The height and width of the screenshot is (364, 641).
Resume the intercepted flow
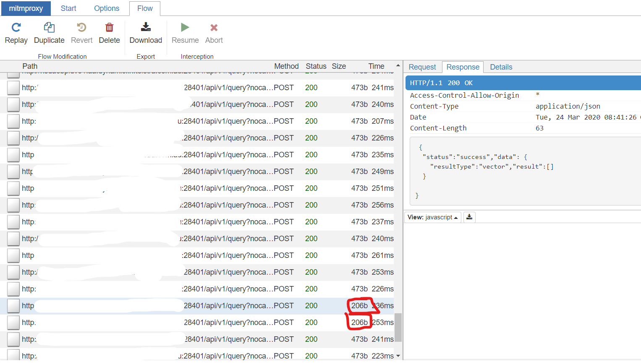(185, 34)
